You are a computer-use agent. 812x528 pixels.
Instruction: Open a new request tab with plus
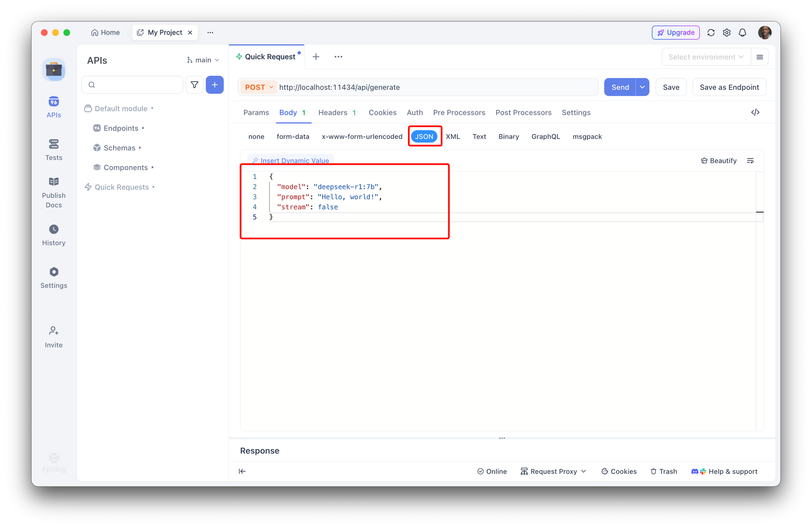click(x=316, y=57)
